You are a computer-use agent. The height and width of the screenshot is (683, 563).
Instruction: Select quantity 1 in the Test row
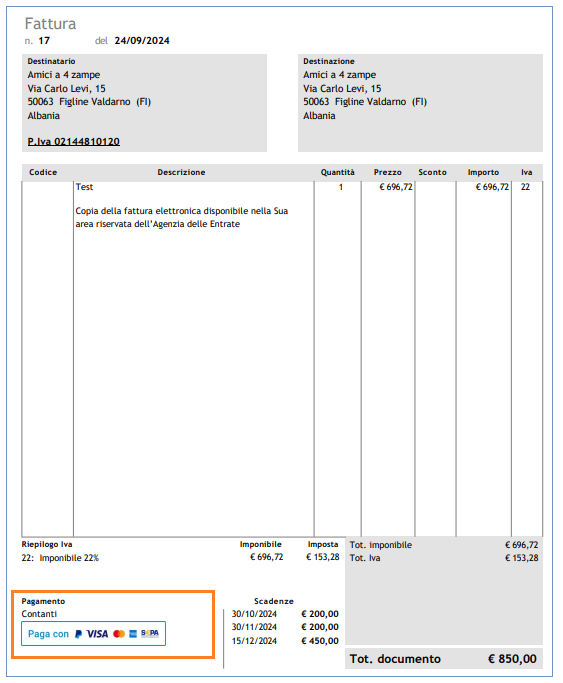coord(340,187)
